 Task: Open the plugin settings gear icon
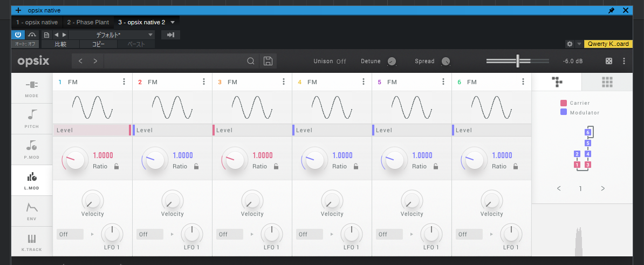point(570,44)
